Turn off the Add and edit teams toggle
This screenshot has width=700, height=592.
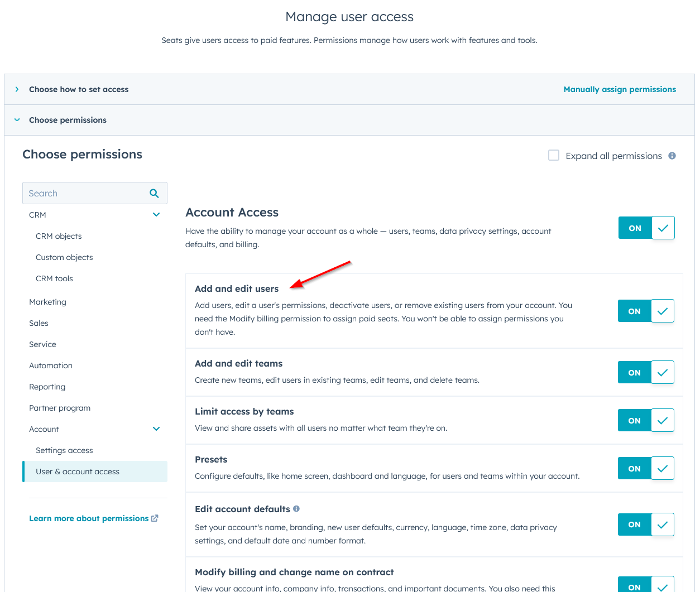click(x=646, y=372)
